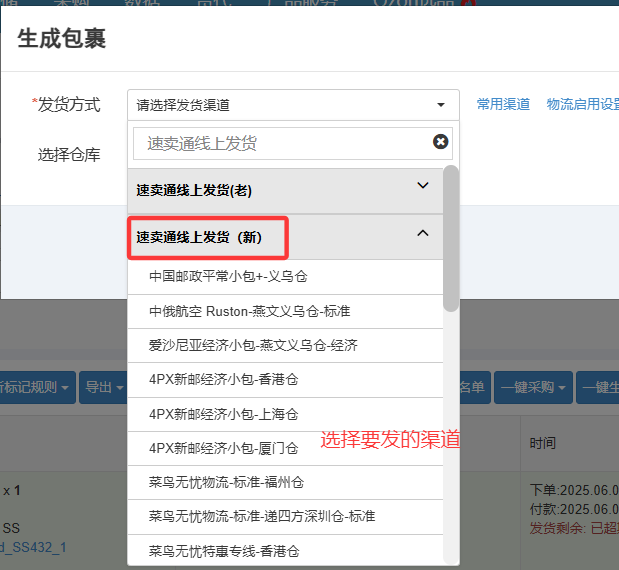Image resolution: width=619 pixels, height=570 pixels.
Task: Choose 4PX新邮经济小包-香港仓
Action: (285, 380)
